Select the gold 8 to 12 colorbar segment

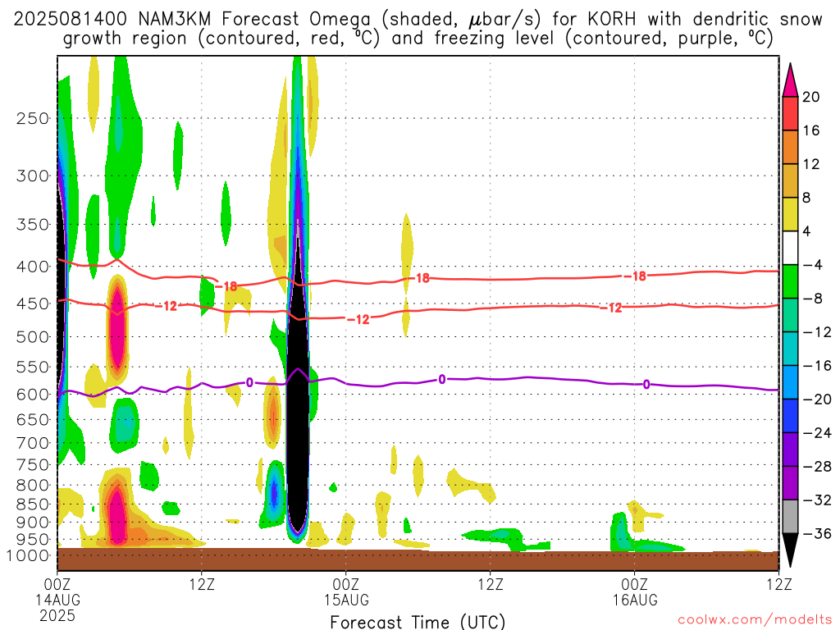790,181
